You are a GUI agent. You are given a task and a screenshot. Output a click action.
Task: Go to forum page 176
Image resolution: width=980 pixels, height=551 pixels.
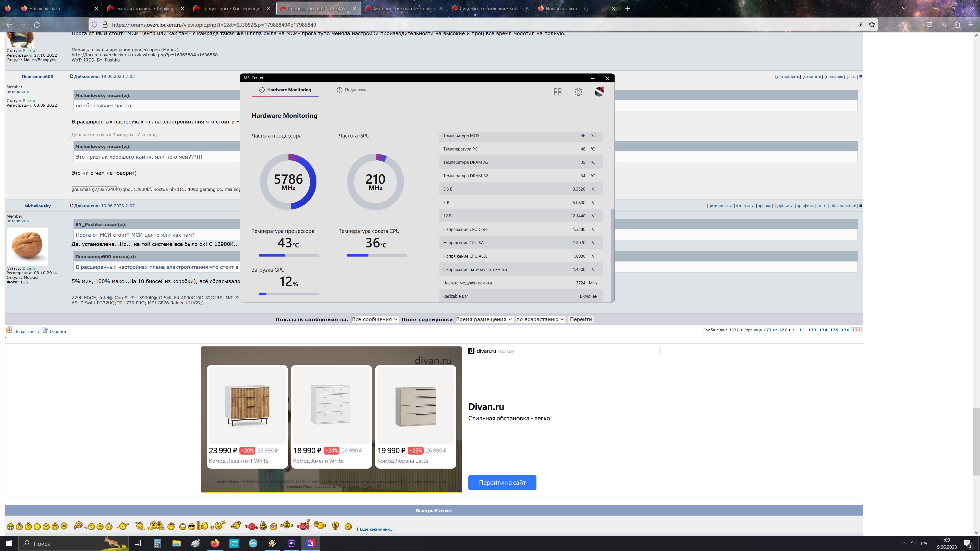[x=845, y=330]
